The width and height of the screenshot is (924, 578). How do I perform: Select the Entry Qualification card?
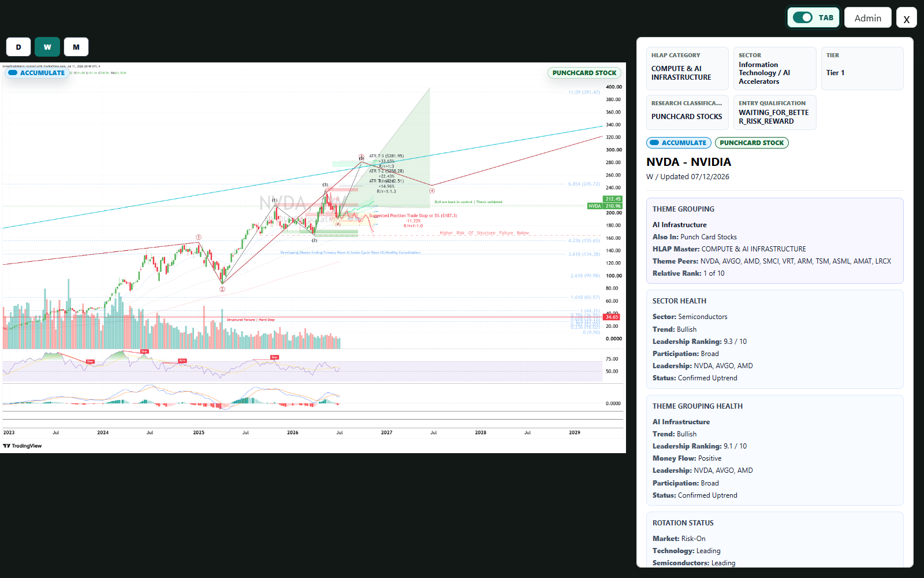774,112
